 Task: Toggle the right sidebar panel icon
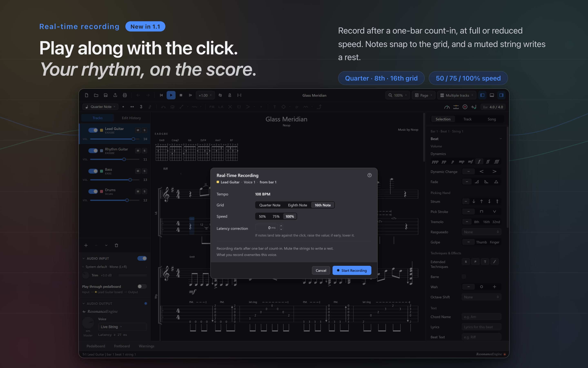pos(501,95)
